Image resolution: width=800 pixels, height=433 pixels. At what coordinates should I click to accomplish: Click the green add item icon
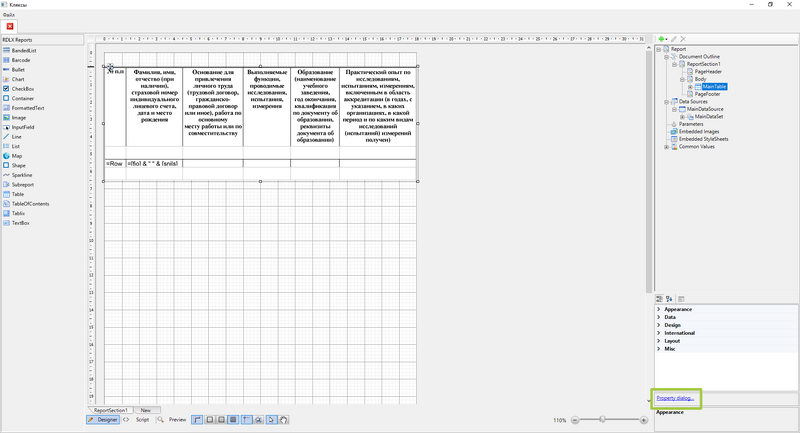point(661,38)
